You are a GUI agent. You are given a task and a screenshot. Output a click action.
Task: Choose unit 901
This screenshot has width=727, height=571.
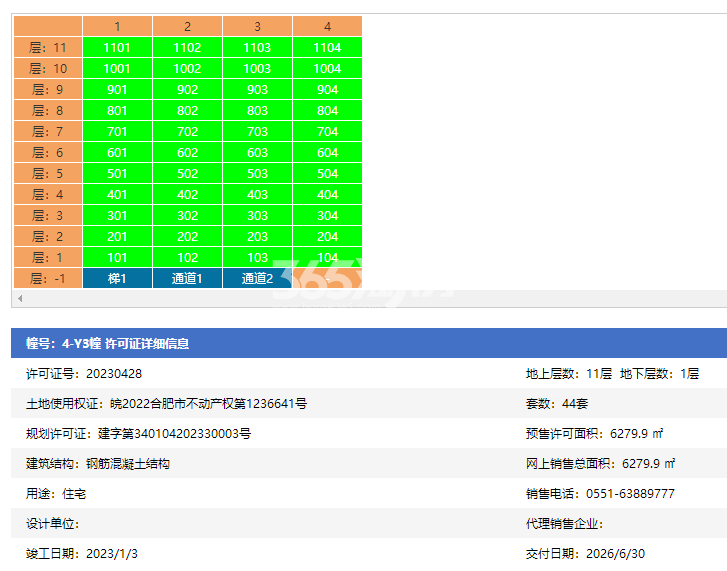pyautogui.click(x=117, y=89)
